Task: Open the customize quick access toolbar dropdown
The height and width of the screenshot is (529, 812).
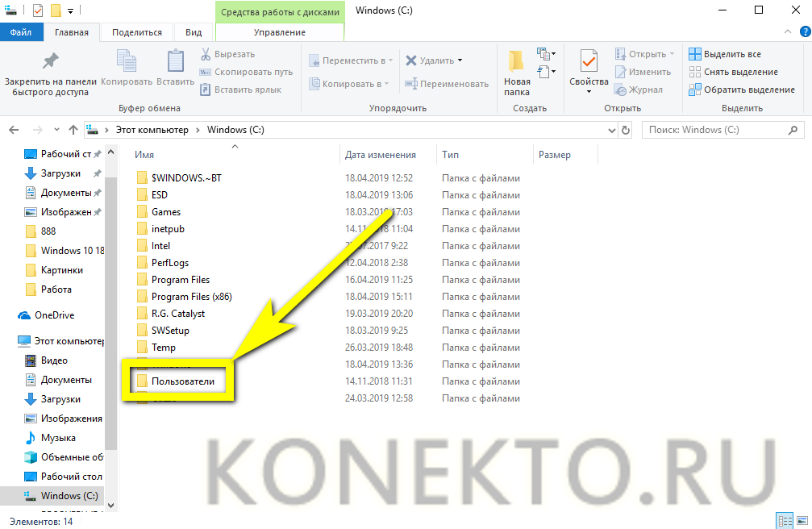Action: click(70, 10)
